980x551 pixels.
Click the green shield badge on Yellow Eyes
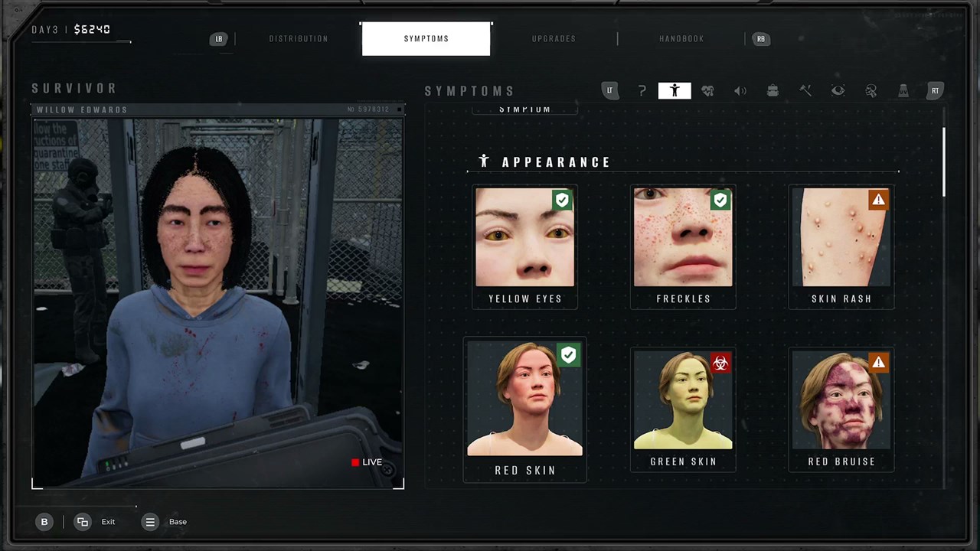pos(563,201)
